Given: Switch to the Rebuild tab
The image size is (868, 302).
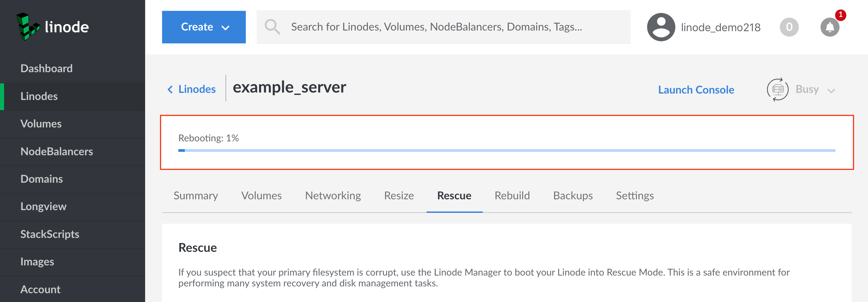Looking at the screenshot, I should pos(512,196).
